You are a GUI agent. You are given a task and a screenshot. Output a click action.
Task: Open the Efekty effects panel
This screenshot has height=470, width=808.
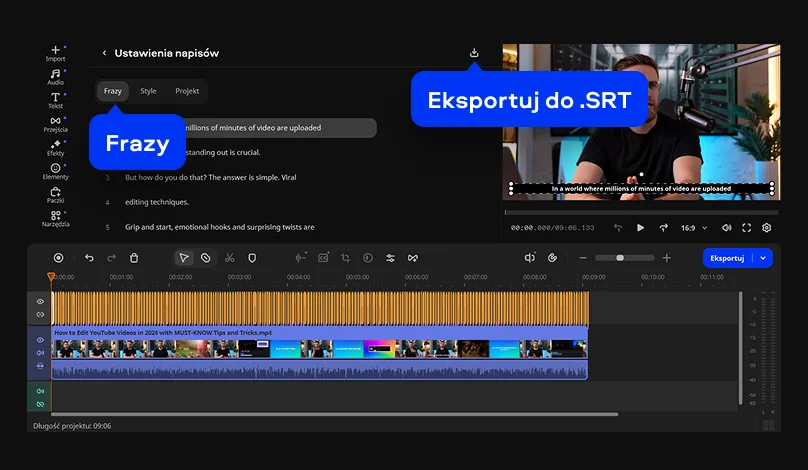pos(55,147)
